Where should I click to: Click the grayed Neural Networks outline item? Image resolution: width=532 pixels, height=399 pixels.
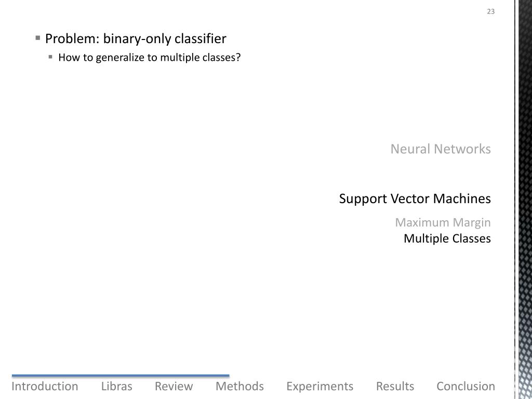[440, 150]
